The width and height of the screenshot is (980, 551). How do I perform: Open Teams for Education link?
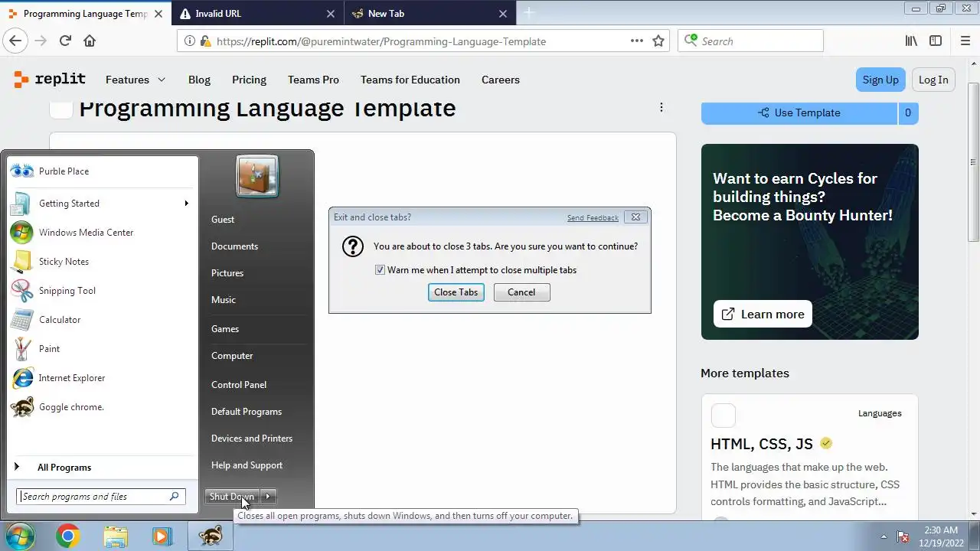(410, 80)
